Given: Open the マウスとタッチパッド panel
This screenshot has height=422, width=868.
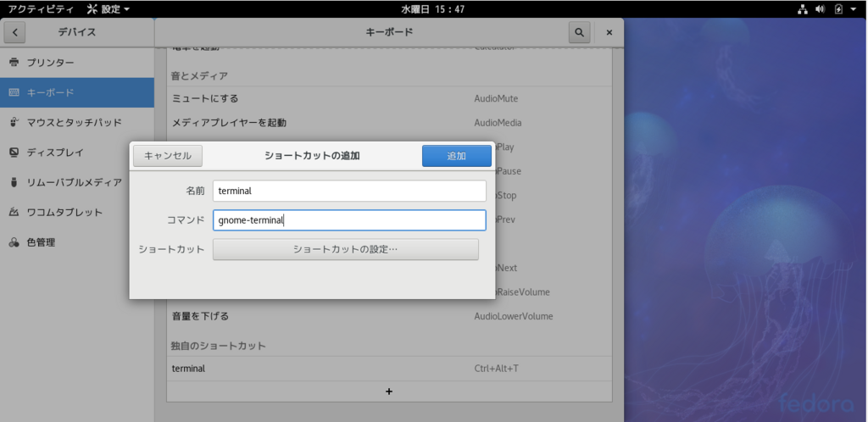Looking at the screenshot, I should coord(77,122).
